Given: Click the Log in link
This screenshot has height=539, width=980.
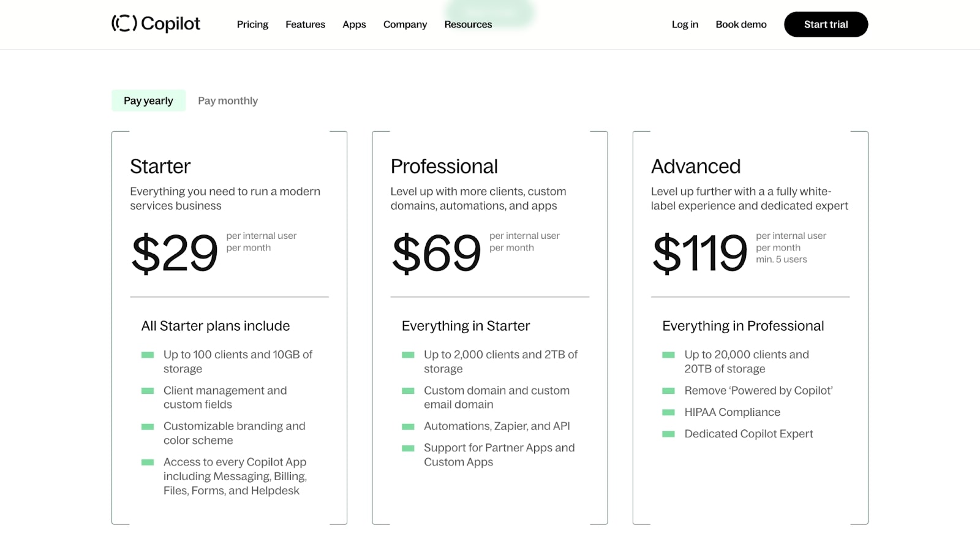Looking at the screenshot, I should coord(685,24).
